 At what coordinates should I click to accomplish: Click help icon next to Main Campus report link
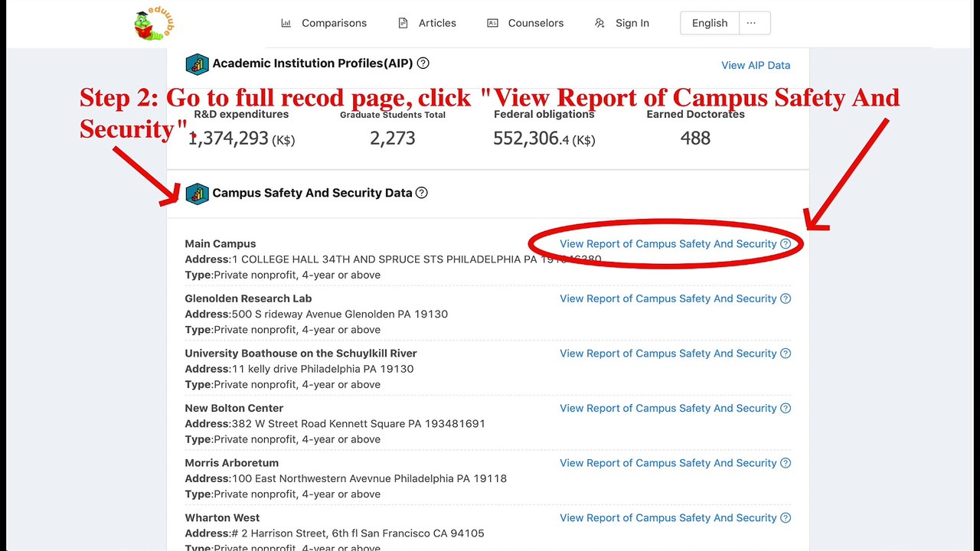(786, 243)
